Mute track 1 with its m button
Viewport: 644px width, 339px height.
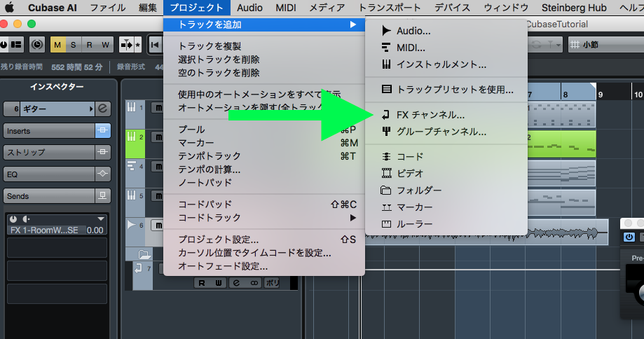158,108
